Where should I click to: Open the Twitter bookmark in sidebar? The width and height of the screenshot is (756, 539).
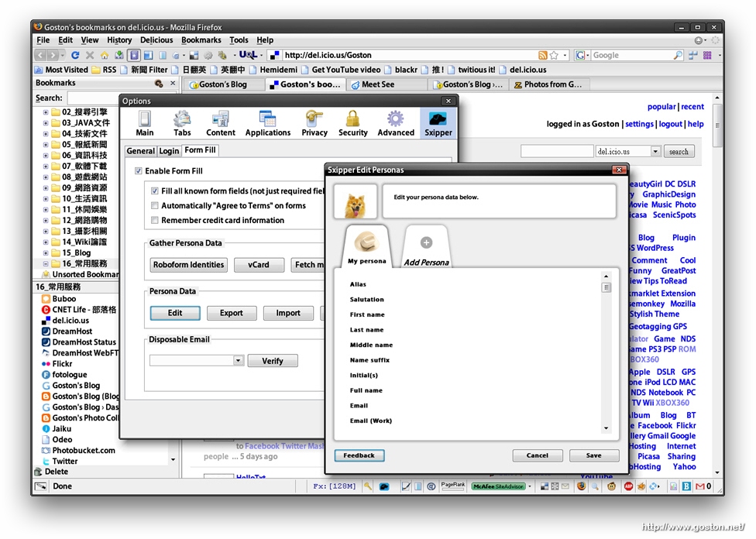coord(64,461)
